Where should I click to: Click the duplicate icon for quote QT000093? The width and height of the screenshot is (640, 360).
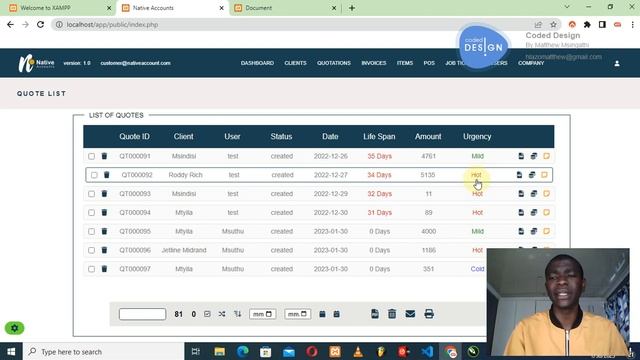pos(534,193)
